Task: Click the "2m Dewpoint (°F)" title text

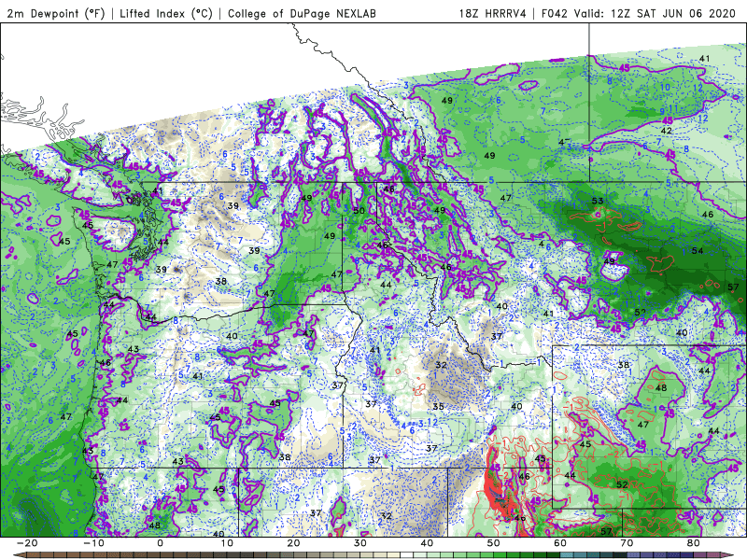Action: [x=56, y=14]
